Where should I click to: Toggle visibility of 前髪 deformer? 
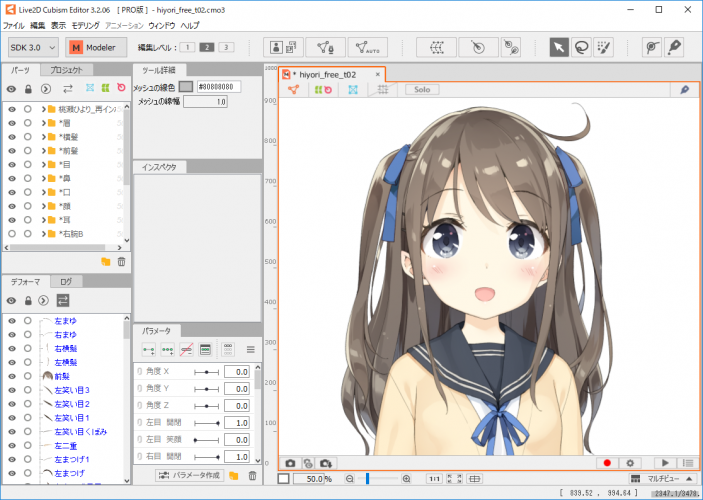(12, 375)
